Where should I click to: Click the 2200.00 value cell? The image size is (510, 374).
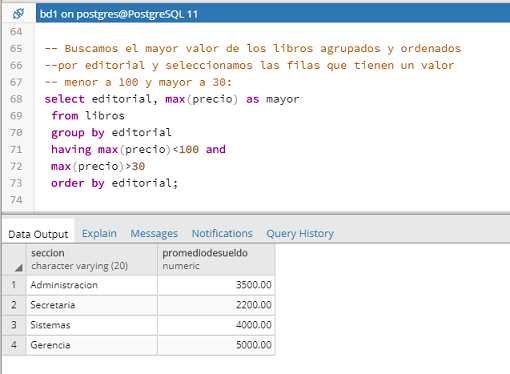pos(216,305)
